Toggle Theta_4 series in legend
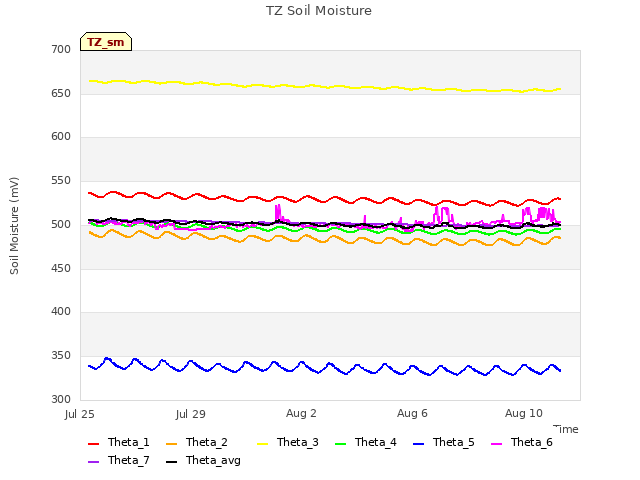This screenshot has width=640, height=480. (x=366, y=442)
